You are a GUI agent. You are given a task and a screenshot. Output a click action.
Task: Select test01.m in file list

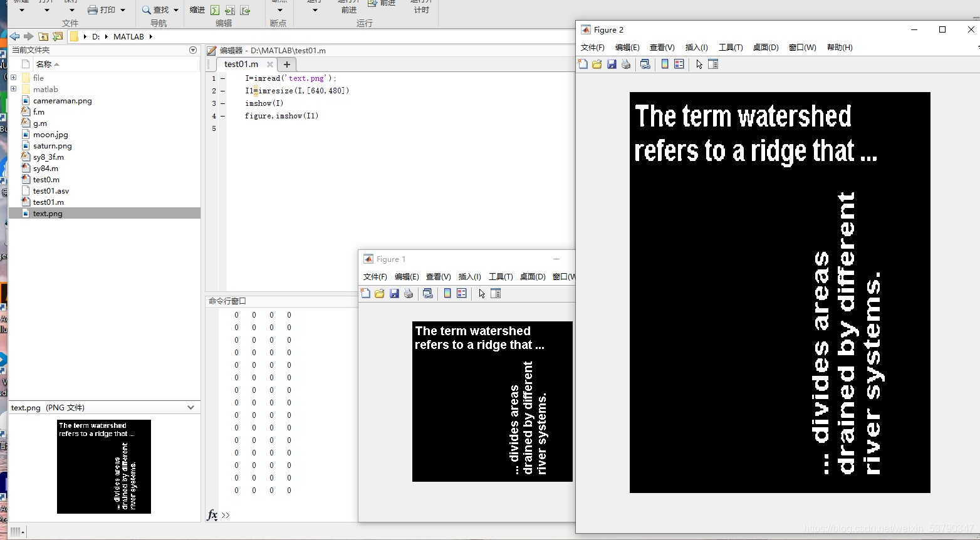48,202
